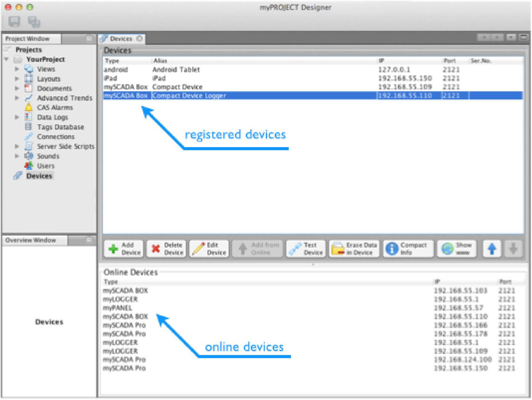Switch to the Devices tab

(x=121, y=38)
